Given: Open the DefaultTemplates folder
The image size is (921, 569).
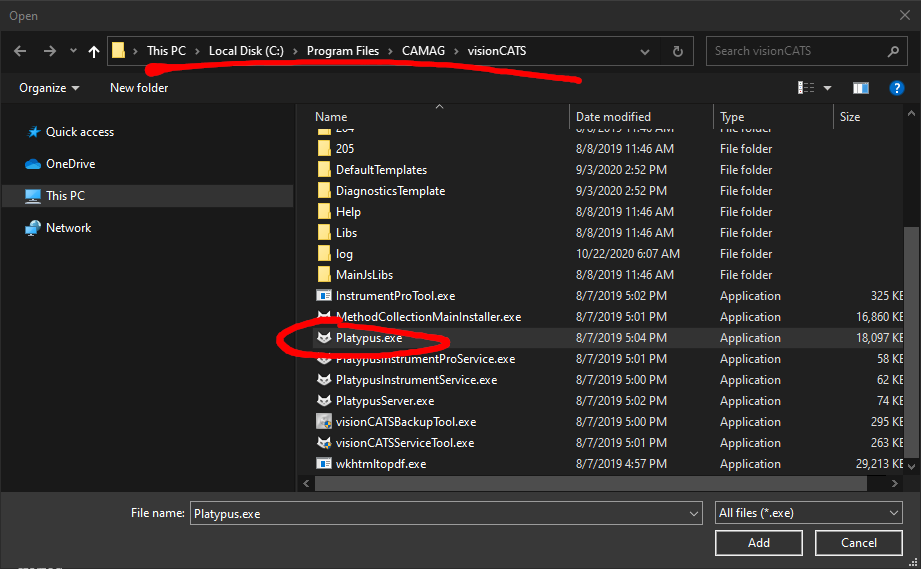Looking at the screenshot, I should click(380, 170).
